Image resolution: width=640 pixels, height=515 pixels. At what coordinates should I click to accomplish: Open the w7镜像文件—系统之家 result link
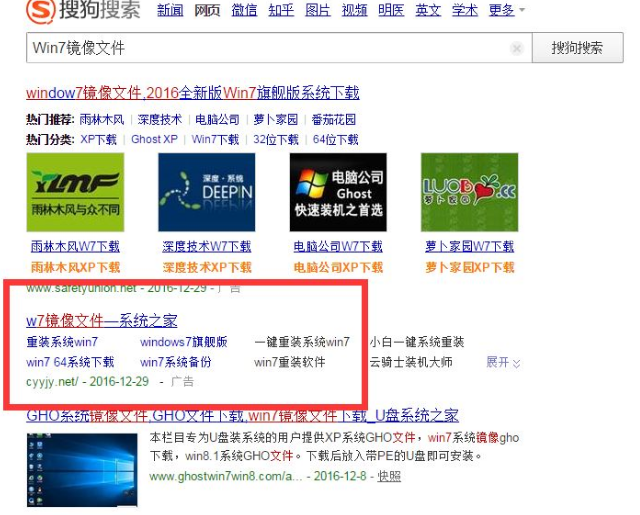coord(102,321)
